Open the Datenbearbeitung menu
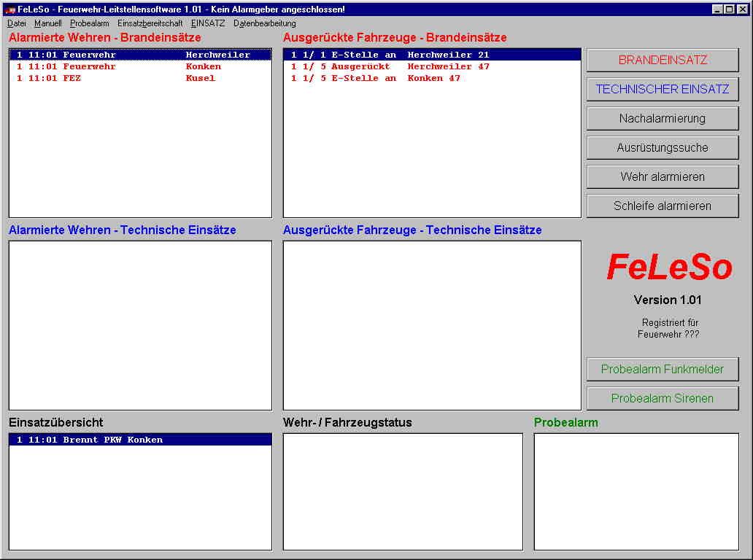Screen dimensions: 753x560 coord(265,23)
